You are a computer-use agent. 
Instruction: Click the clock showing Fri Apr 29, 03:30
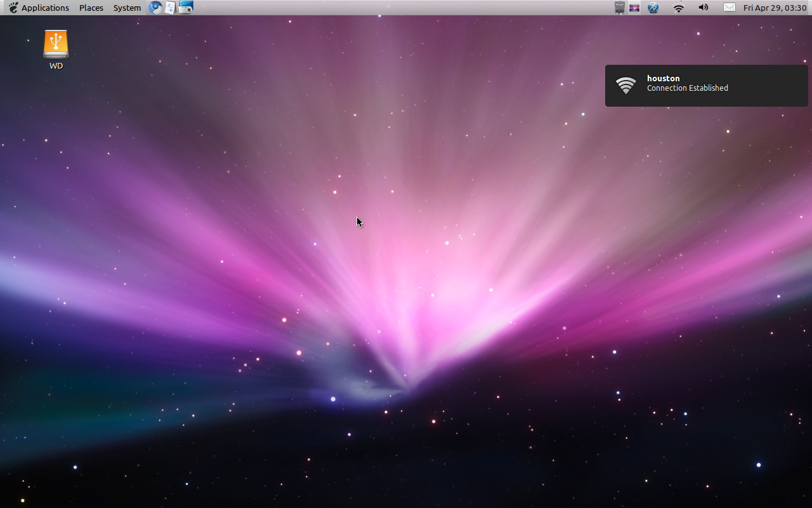coord(775,8)
